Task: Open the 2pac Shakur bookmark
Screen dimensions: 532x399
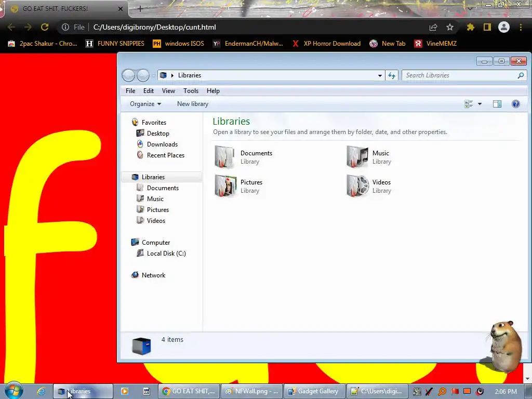Action: click(x=43, y=44)
